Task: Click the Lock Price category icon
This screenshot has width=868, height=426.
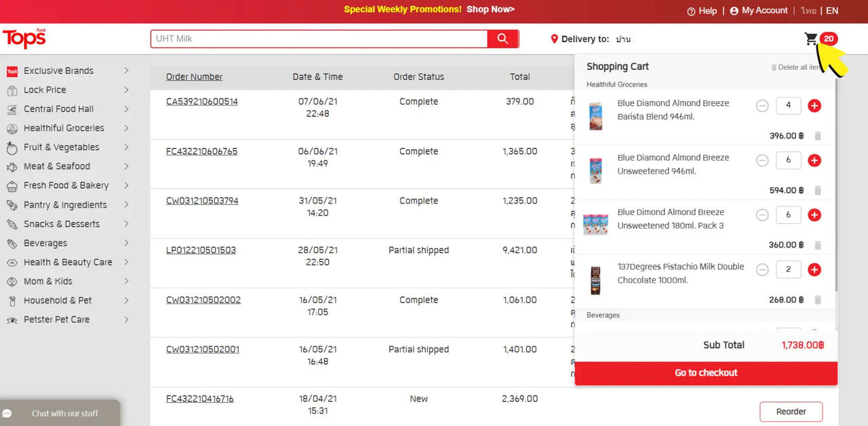Action: click(12, 90)
